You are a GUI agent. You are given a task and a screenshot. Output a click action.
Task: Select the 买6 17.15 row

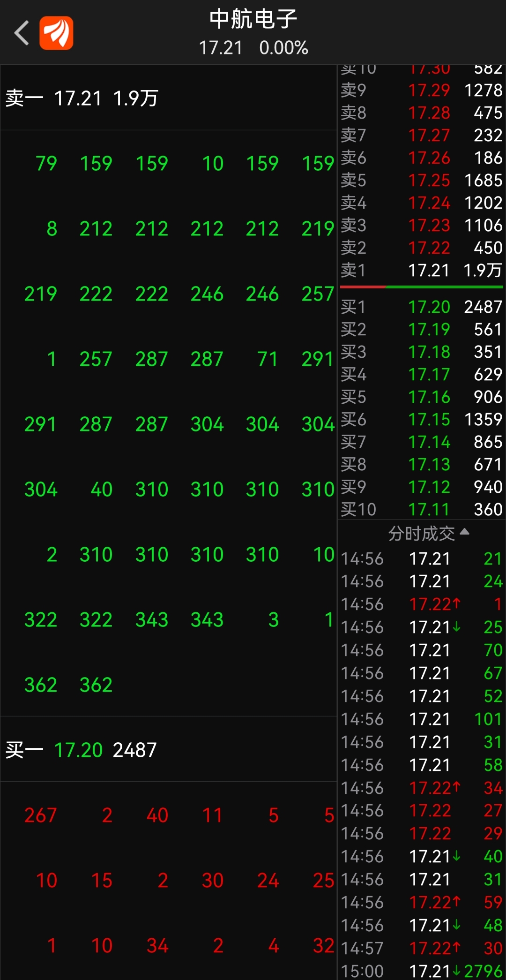point(422,419)
